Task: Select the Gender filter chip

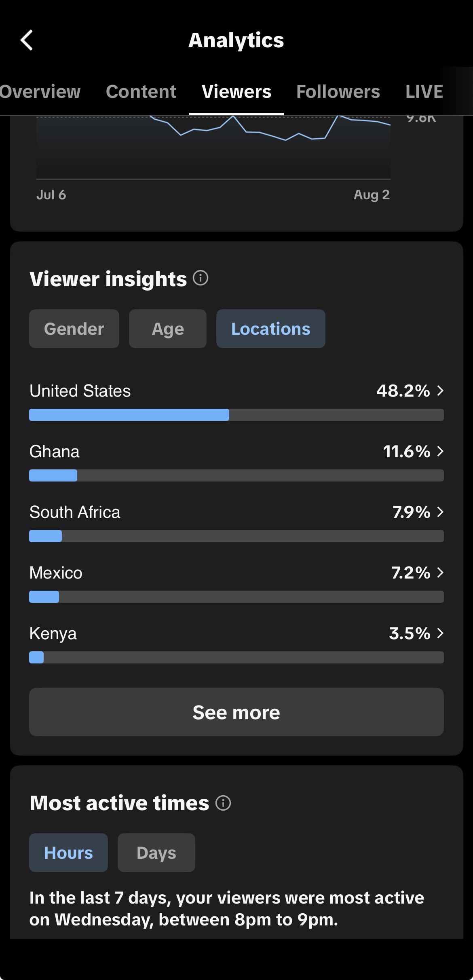Action: point(74,329)
